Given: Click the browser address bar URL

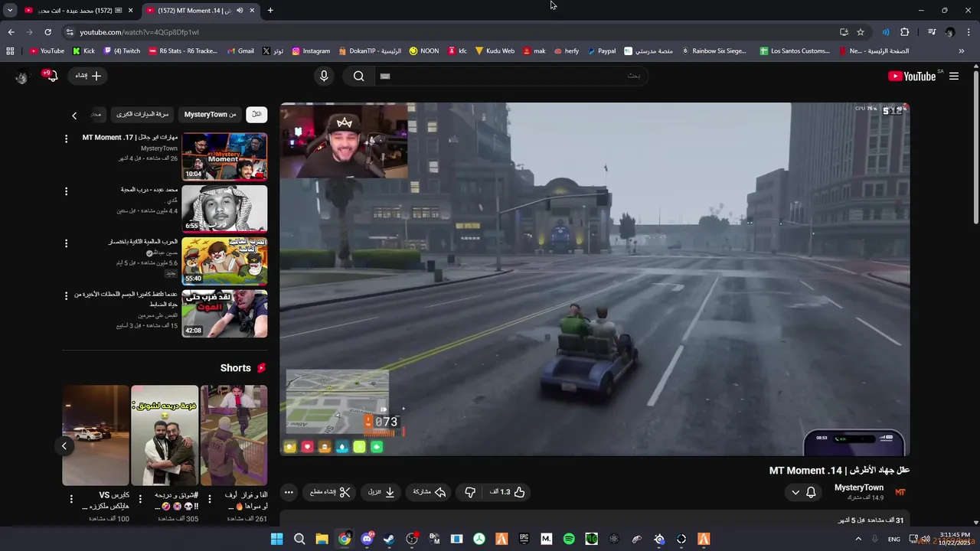Looking at the screenshot, I should [139, 32].
